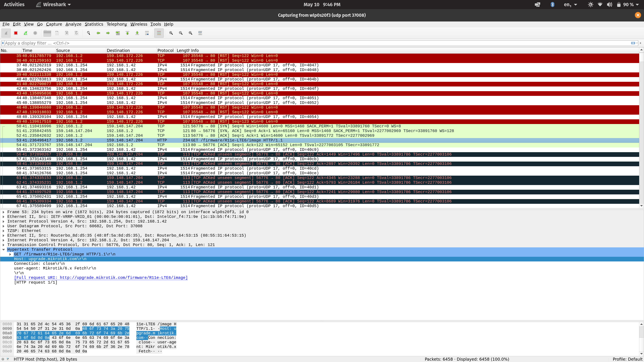This screenshot has height=362, width=644.
Task: Click the start capture shark fin icon
Action: pyautogui.click(x=6, y=33)
